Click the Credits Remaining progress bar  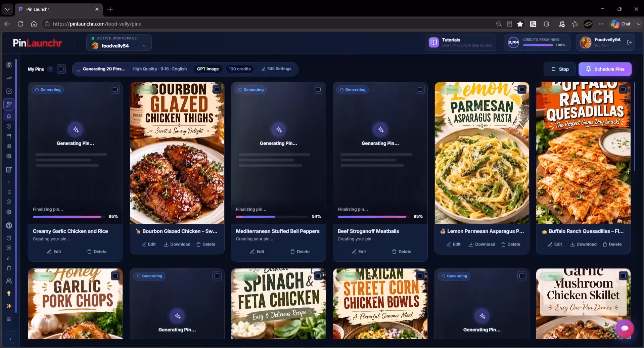click(538, 45)
